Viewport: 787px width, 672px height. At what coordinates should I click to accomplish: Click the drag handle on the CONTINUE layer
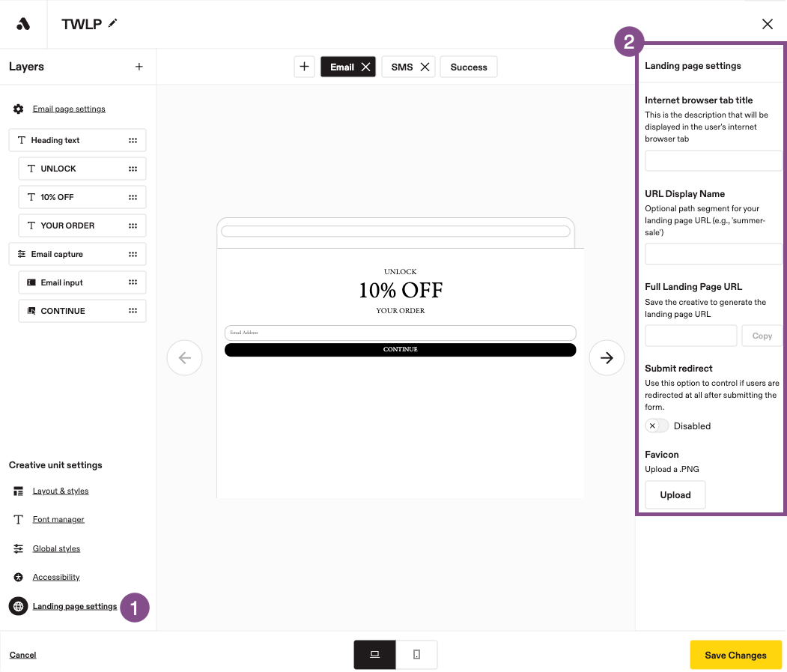(133, 312)
